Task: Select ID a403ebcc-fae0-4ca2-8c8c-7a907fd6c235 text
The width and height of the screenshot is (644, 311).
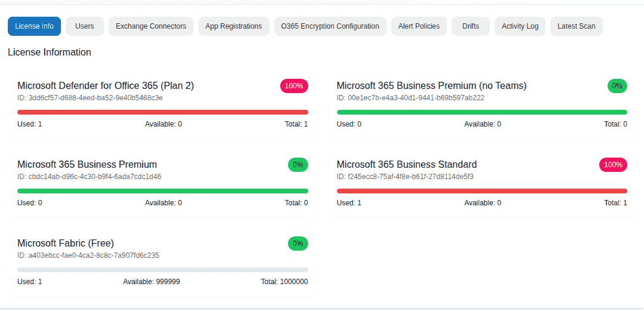Action: [x=88, y=255]
